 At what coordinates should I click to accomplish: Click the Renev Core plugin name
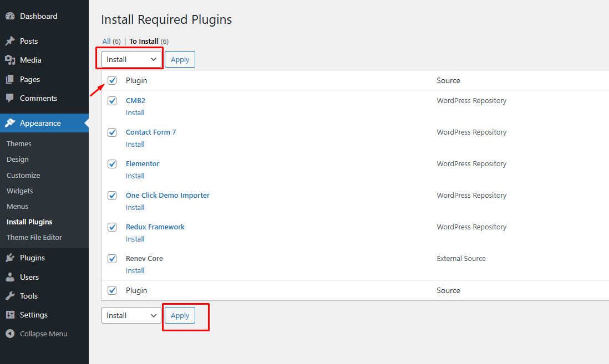tap(144, 258)
